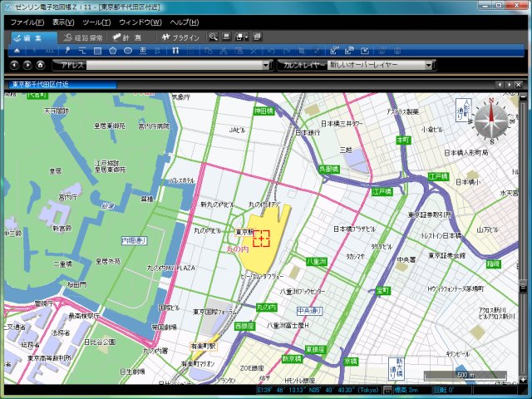This screenshot has width=532, height=399.
Task: Select the pin marker tool
Action: tap(67, 51)
